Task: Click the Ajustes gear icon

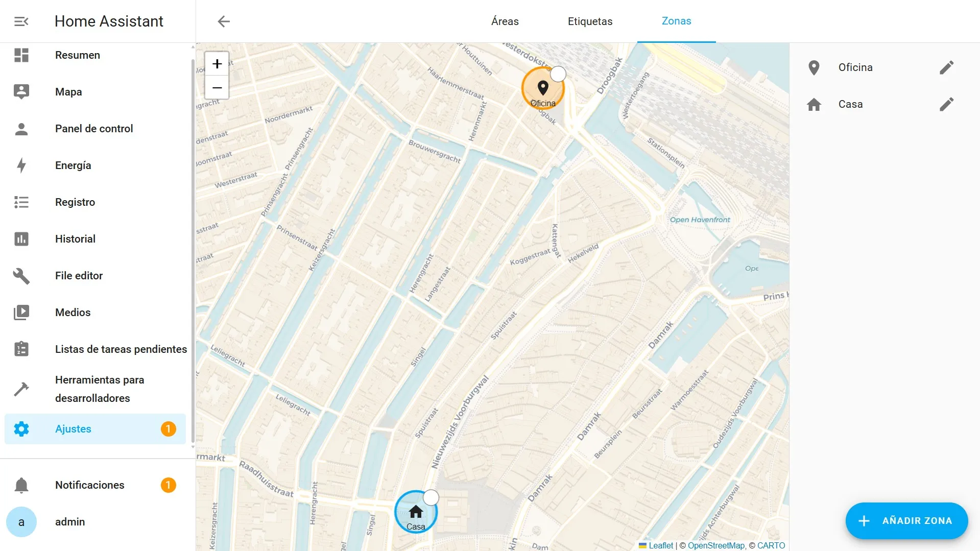Action: (21, 429)
